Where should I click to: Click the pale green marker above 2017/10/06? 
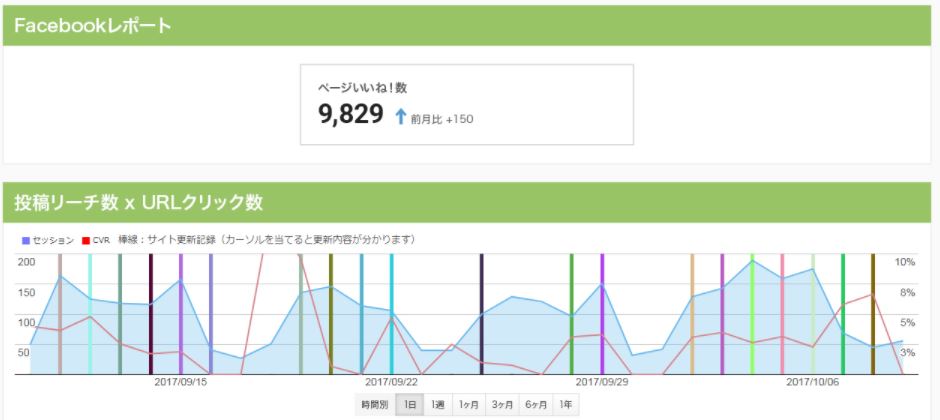(x=813, y=314)
